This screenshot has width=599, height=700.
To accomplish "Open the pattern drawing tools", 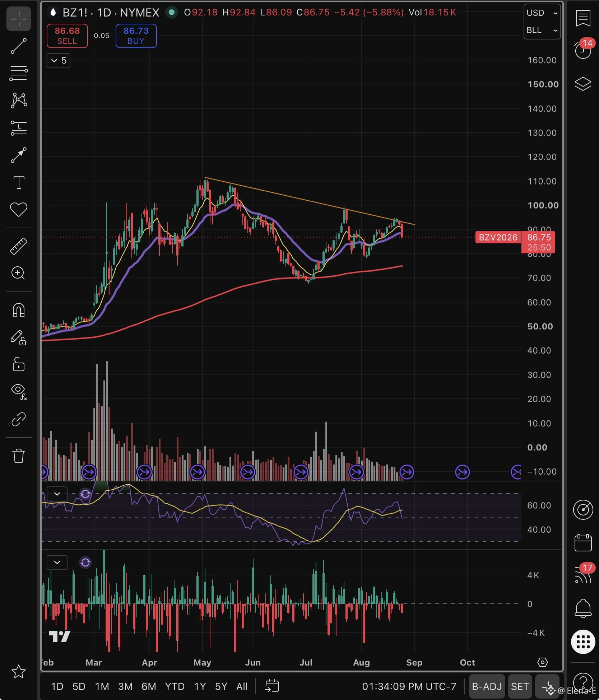I will click(x=19, y=101).
